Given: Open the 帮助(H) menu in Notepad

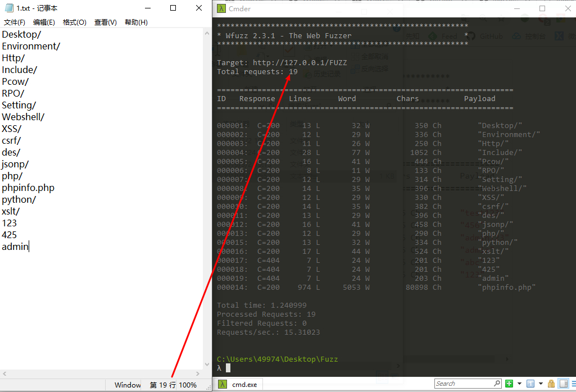Looking at the screenshot, I should click(x=136, y=22).
